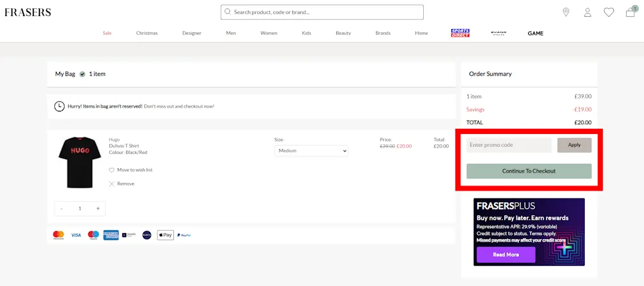This screenshot has width=644, height=286.
Task: Click the Frasers logo
Action: point(28,12)
